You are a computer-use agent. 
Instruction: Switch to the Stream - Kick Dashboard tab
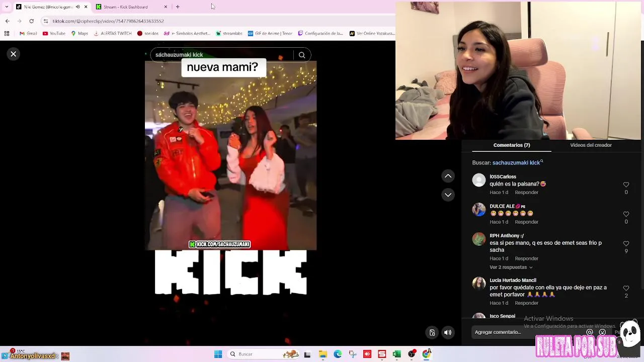(x=131, y=7)
